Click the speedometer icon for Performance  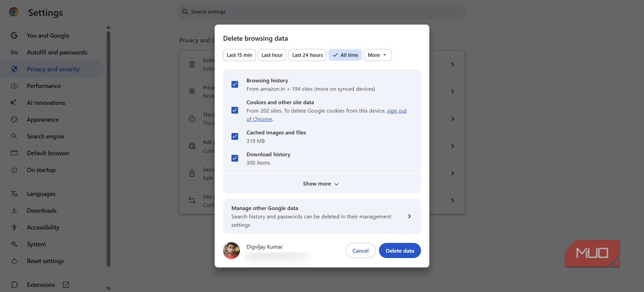pyautogui.click(x=14, y=86)
